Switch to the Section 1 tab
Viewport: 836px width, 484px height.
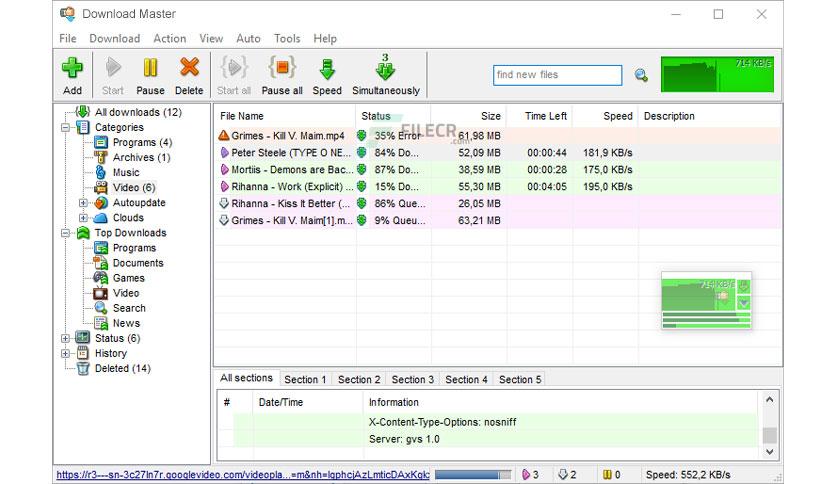[305, 380]
